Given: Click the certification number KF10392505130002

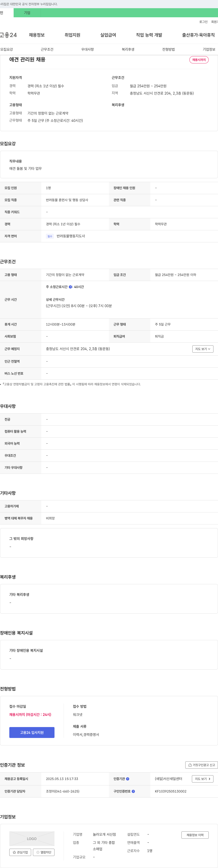Looking at the screenshot, I should coord(171,791).
